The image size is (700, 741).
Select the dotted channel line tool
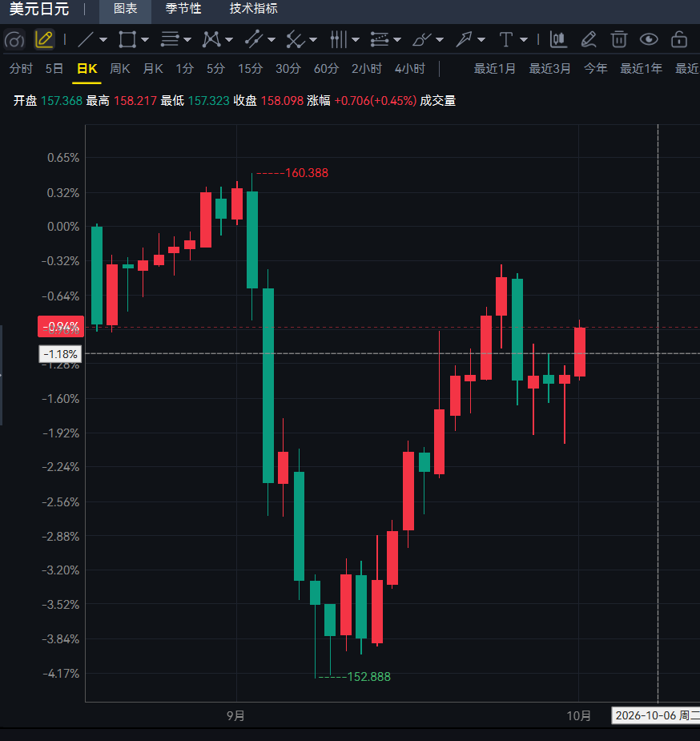click(254, 40)
